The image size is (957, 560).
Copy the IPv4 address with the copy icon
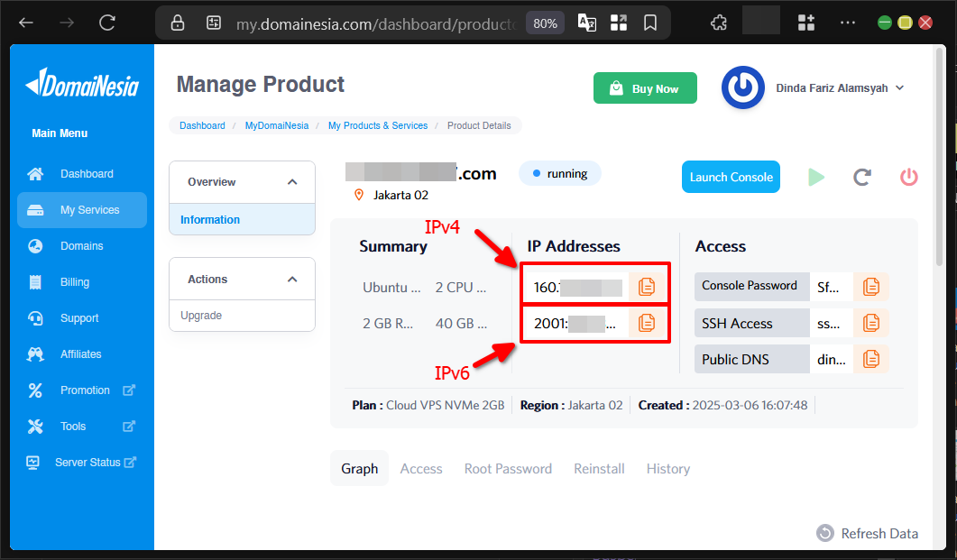[646, 286]
